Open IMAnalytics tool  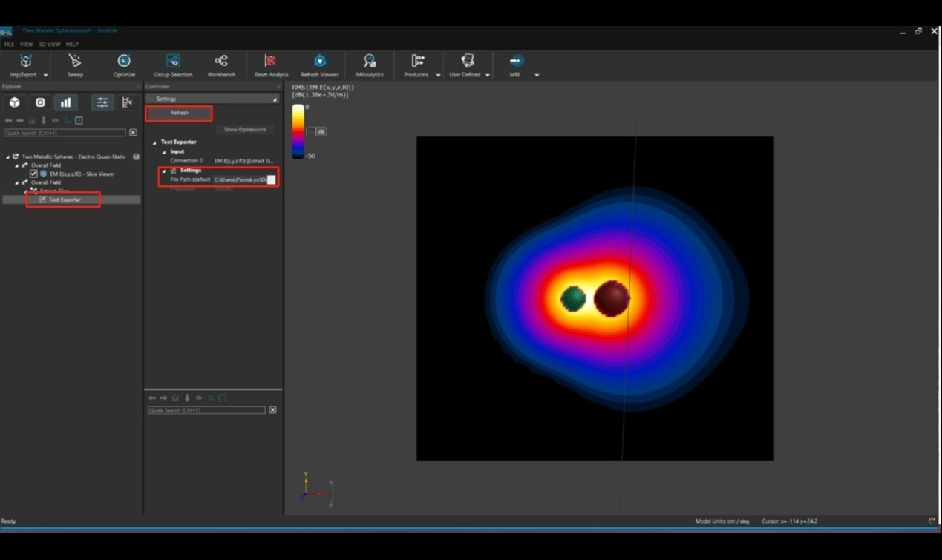pos(369,65)
